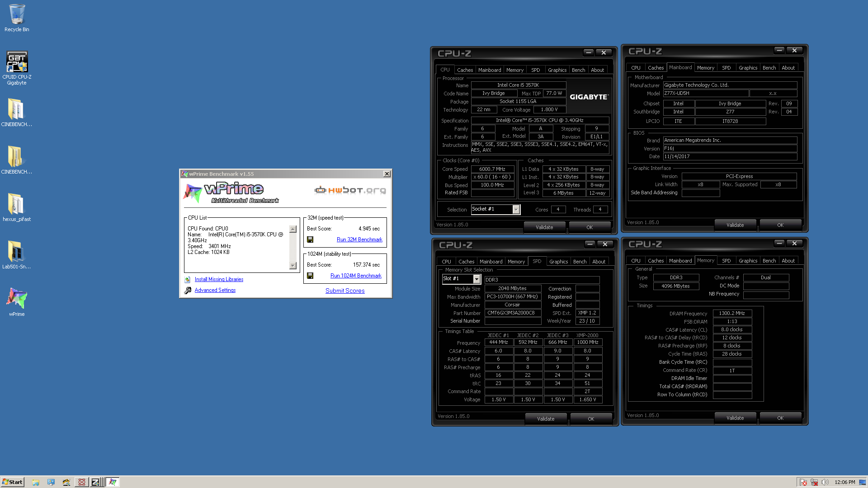Launch CPUID CPU-Z Gigabyte desktop shortcut
This screenshot has width=868, height=488.
pos(17,68)
